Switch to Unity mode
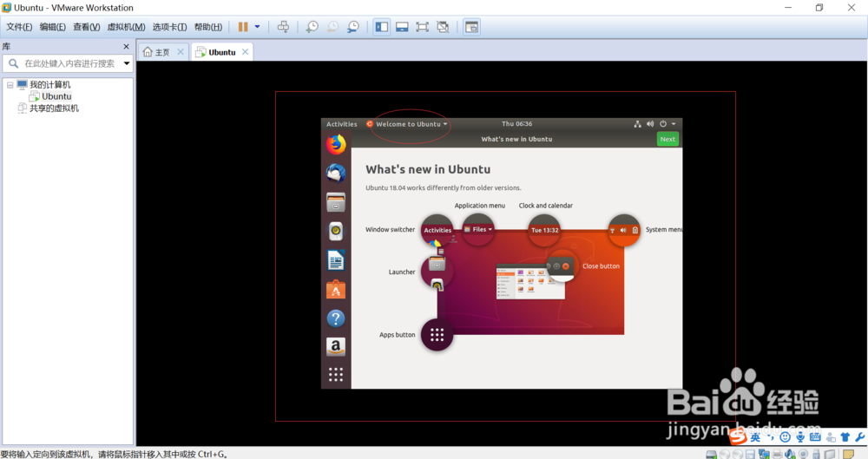Viewport: 868px width, 459px height. (443, 27)
